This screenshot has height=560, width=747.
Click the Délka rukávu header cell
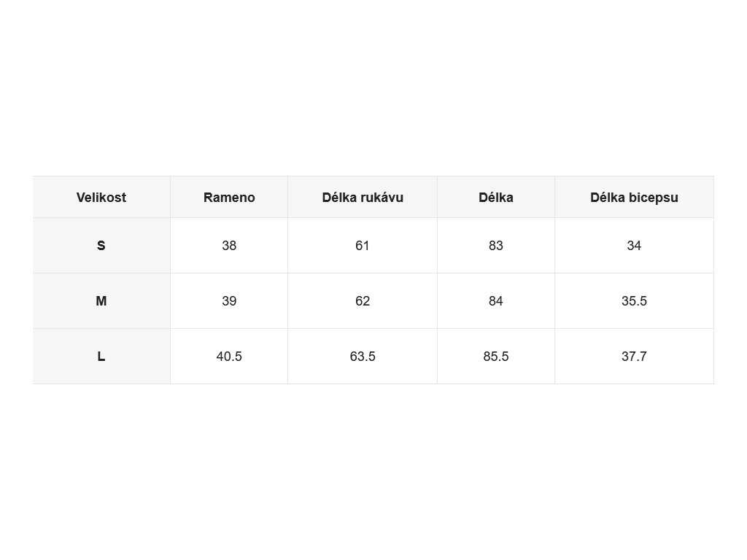pyautogui.click(x=363, y=197)
